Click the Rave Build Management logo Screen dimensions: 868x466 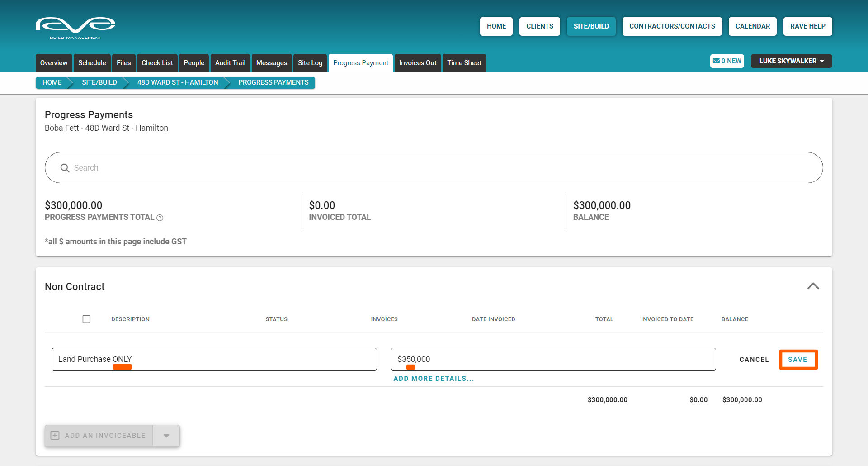click(75, 27)
